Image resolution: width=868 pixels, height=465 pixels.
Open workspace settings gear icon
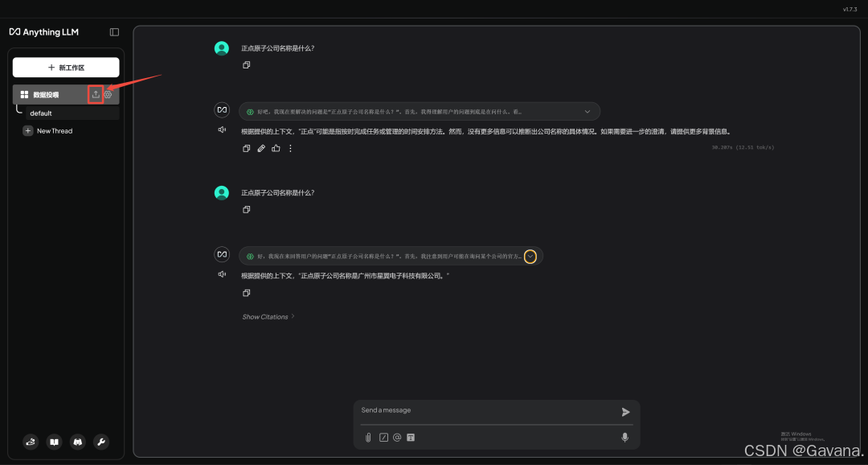click(108, 95)
